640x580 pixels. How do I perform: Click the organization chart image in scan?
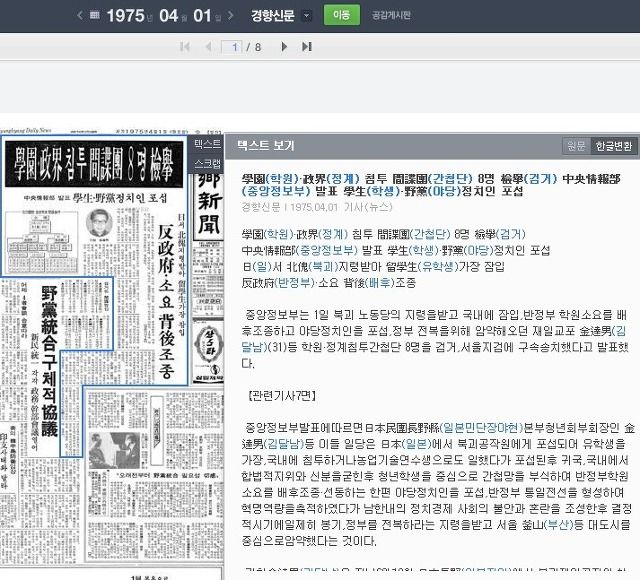pyautogui.click(x=41, y=242)
